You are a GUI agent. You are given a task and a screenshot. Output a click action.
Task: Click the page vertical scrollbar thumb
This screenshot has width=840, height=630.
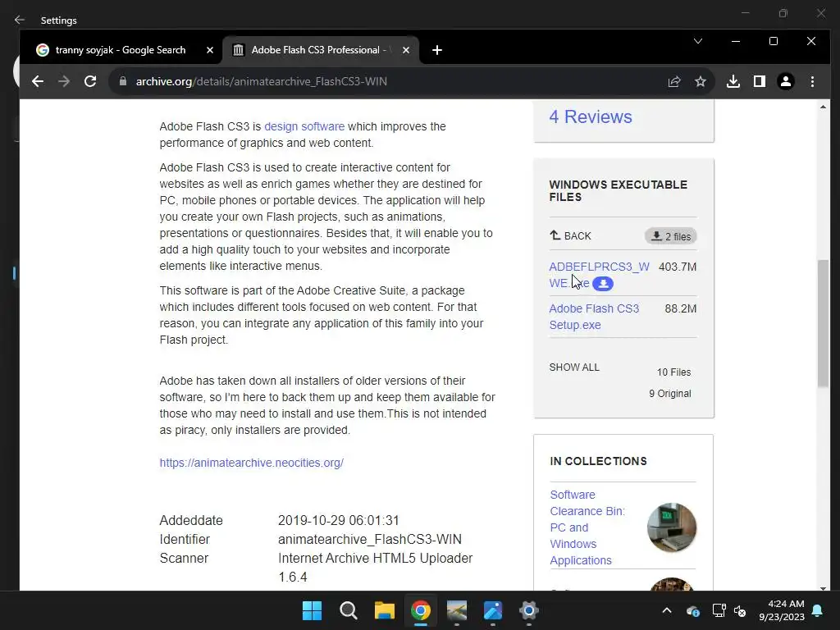click(823, 323)
